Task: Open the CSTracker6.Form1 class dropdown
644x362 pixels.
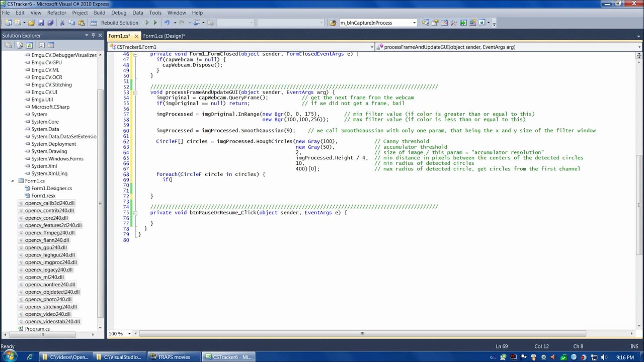Action: pos(372,47)
